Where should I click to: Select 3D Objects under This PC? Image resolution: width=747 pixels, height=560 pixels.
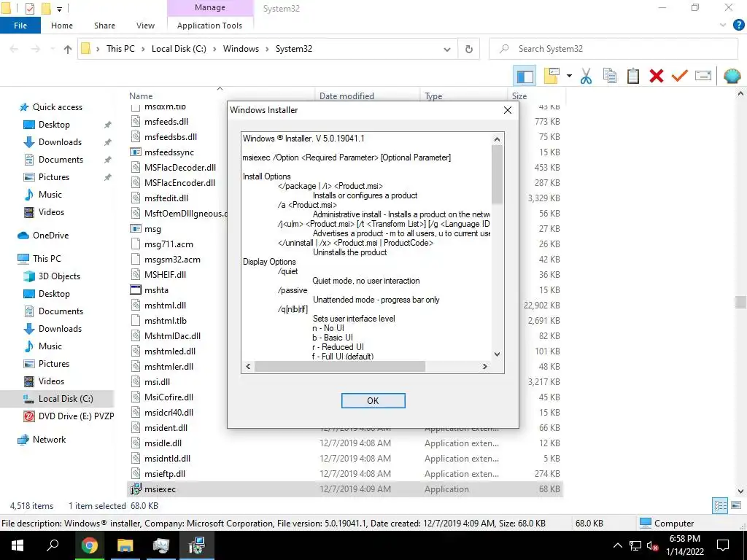(x=59, y=276)
